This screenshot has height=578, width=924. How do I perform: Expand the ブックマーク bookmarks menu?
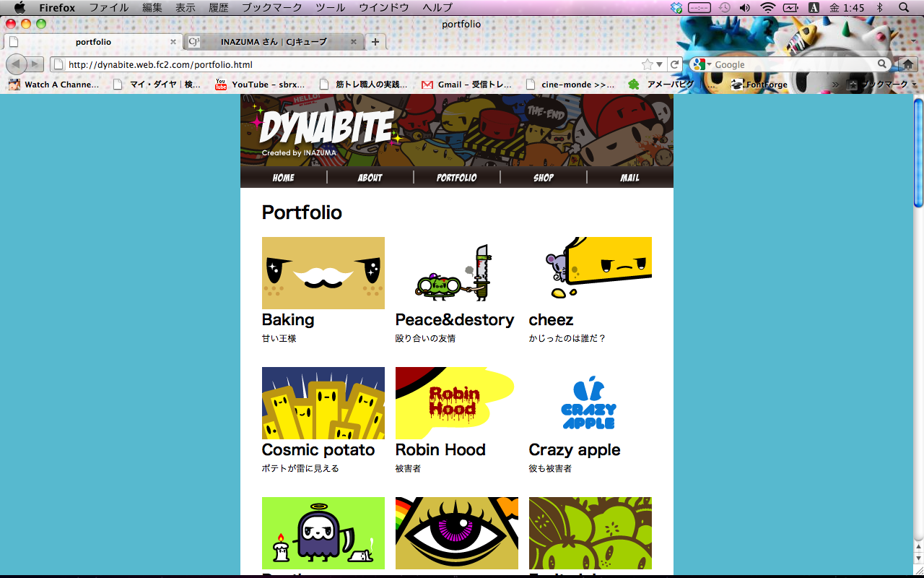coord(883,85)
